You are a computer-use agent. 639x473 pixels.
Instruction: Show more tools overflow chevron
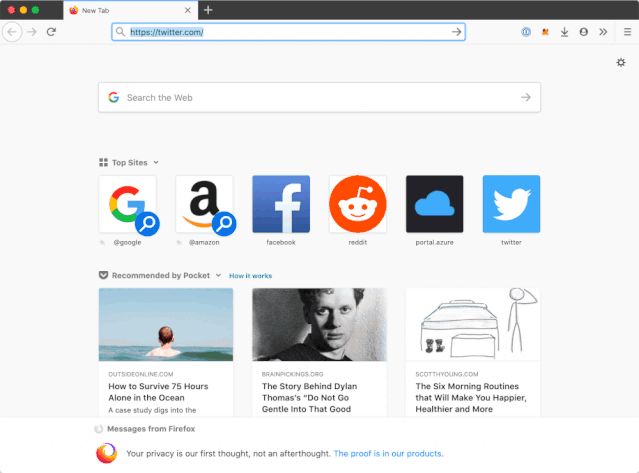point(603,32)
